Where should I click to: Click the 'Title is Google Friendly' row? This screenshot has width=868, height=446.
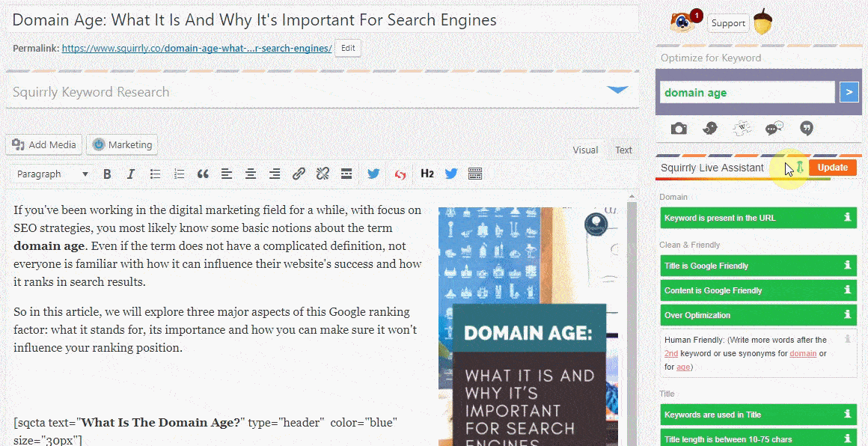click(x=759, y=266)
